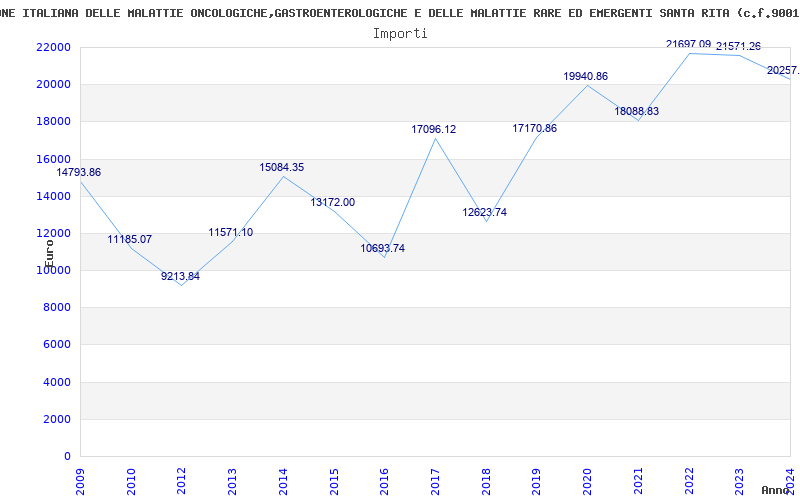
Task: Click the 15084.35 data label
Action: tap(282, 167)
